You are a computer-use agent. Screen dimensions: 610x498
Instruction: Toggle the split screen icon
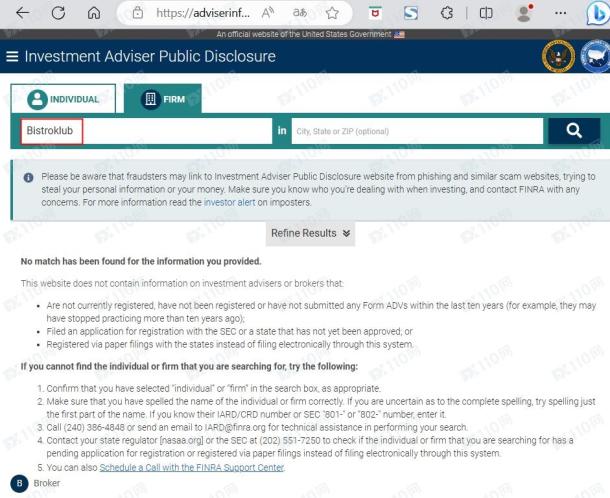coord(486,13)
